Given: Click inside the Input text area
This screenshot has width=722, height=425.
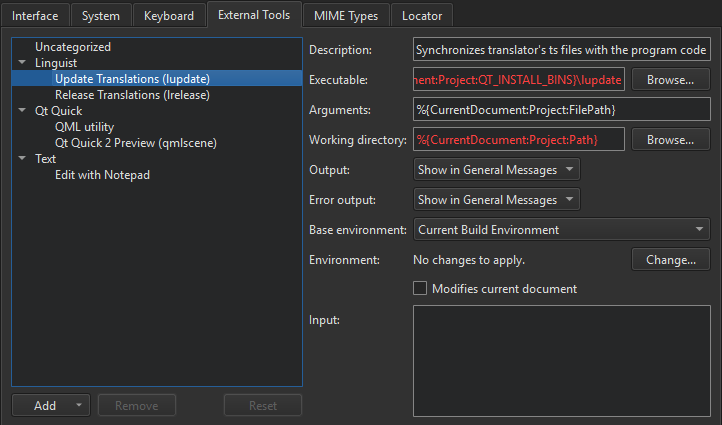Looking at the screenshot, I should coord(561,360).
